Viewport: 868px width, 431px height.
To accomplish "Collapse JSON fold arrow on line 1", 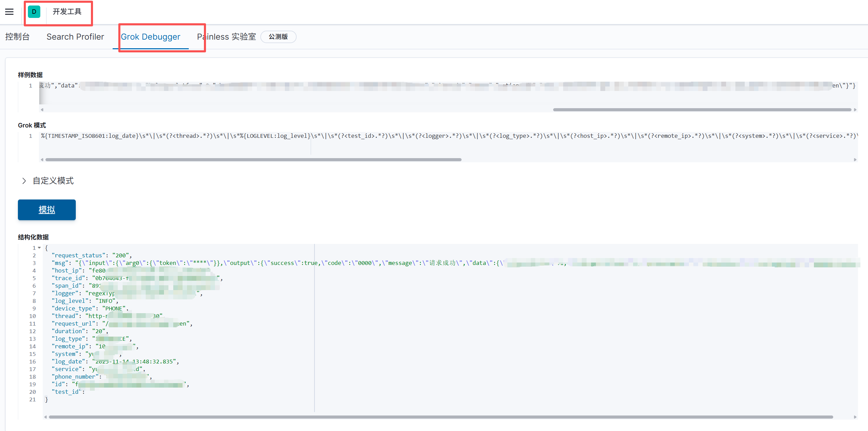I will [39, 248].
